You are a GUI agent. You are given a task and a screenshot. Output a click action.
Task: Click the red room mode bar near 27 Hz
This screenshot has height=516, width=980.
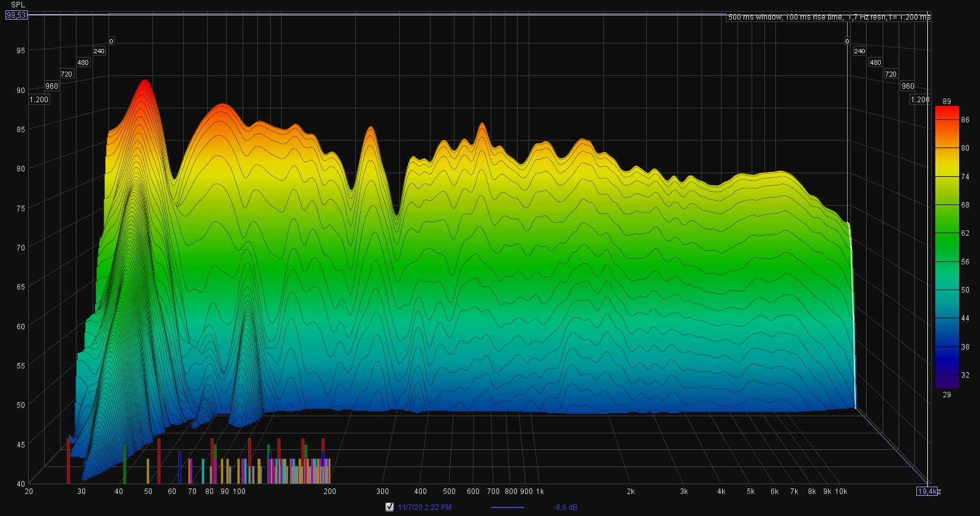[x=68, y=460]
